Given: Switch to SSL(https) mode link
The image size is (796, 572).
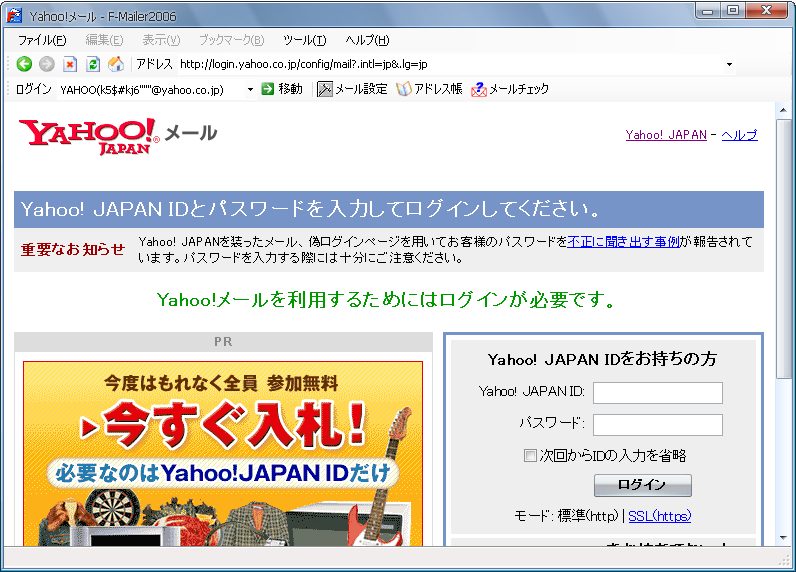Looking at the screenshot, I should click(x=659, y=516).
